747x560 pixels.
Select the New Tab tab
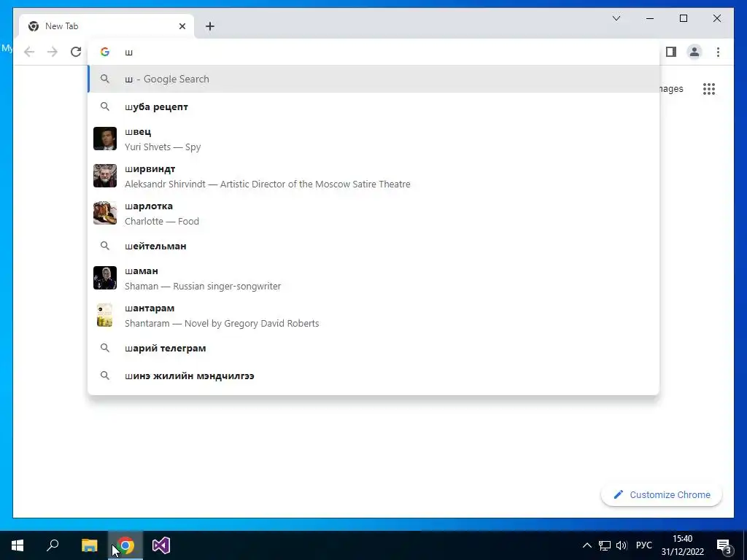(x=107, y=26)
